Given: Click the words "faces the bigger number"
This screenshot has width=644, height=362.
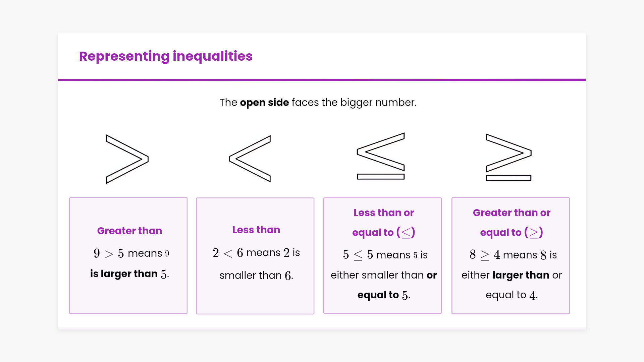Looking at the screenshot, I should [354, 102].
